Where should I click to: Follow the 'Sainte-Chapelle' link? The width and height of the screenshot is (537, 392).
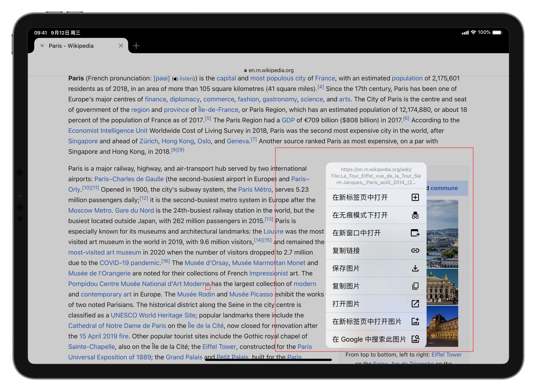coord(91,347)
